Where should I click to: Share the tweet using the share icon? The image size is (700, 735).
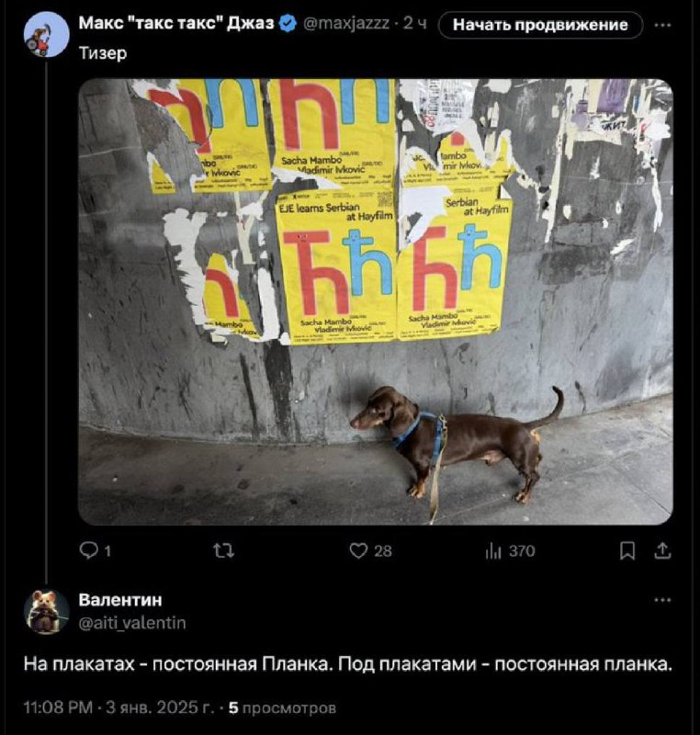coord(662,550)
